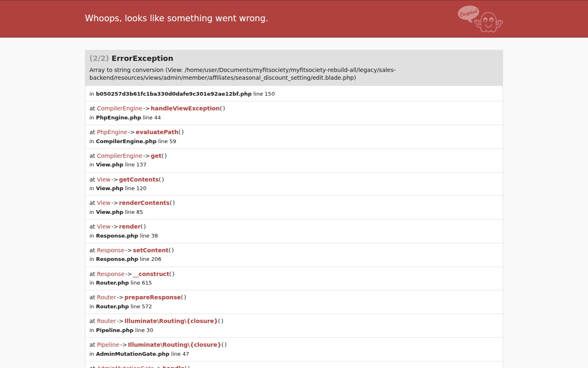Click the Response setContent method
The height and width of the screenshot is (368, 588).
click(151, 250)
